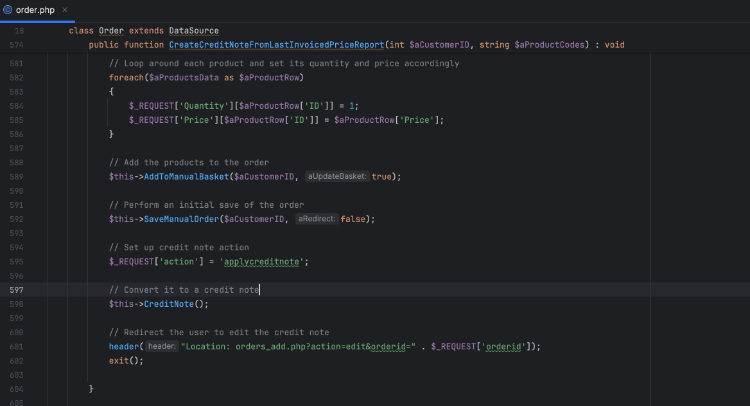This screenshot has width=750, height=406.
Task: Click the sticky line 'class Order extends DataSource'
Action: coord(143,31)
